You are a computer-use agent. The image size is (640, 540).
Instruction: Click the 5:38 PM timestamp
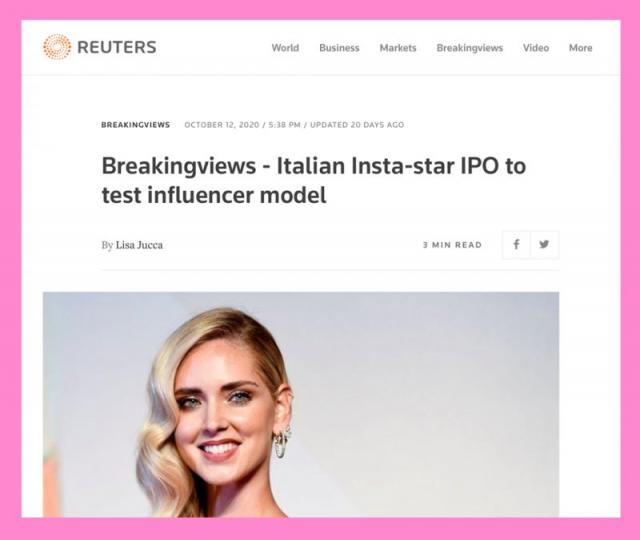click(x=284, y=125)
